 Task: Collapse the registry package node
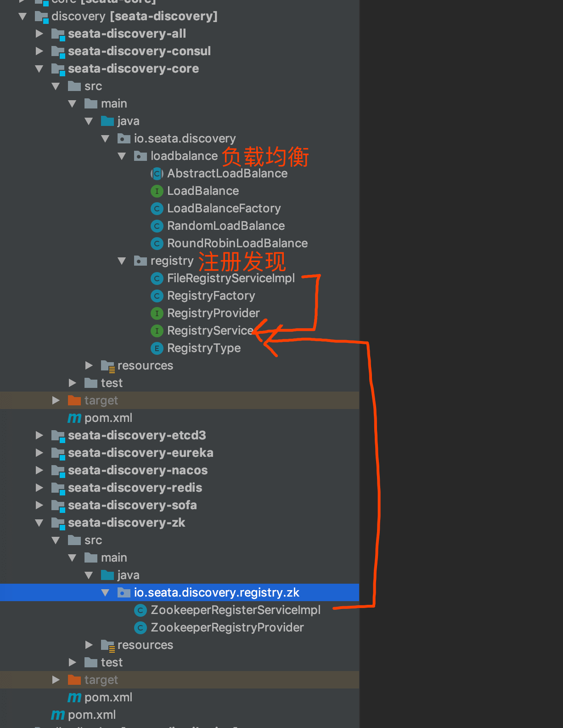tap(122, 261)
